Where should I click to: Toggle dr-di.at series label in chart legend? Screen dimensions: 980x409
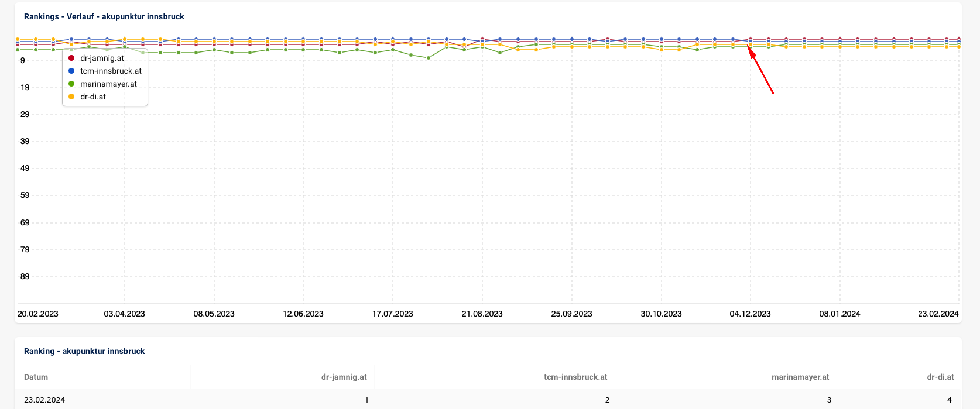93,97
